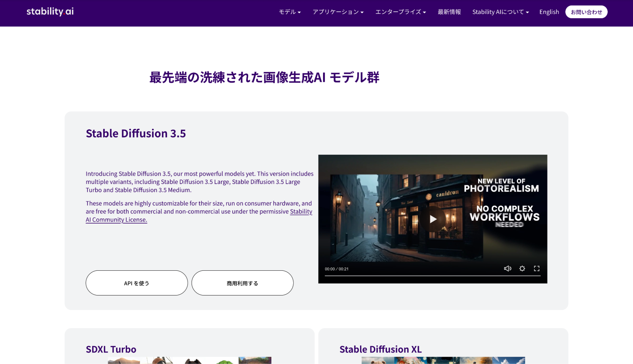
Task: Click the Stable Diffusion XL heading
Action: click(381, 349)
